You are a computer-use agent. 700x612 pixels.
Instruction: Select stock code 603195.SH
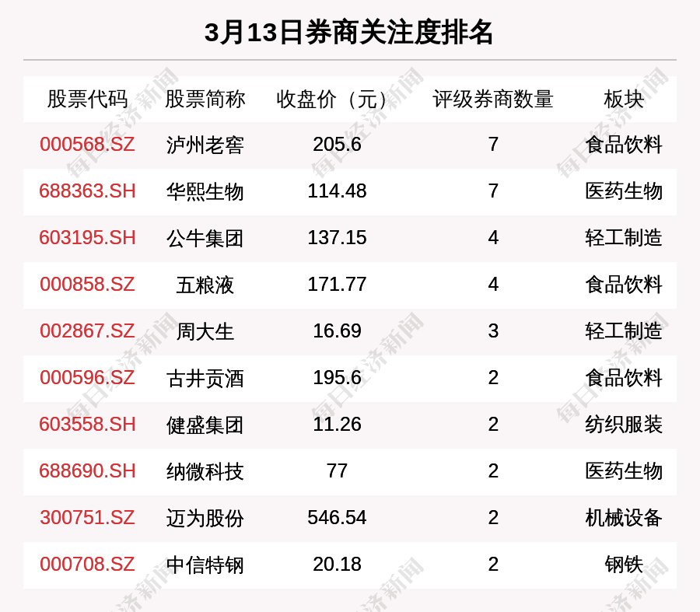[87, 238]
